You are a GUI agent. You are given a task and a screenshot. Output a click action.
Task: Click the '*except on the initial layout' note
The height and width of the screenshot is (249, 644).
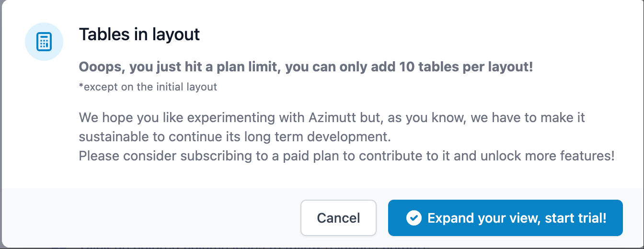[148, 87]
